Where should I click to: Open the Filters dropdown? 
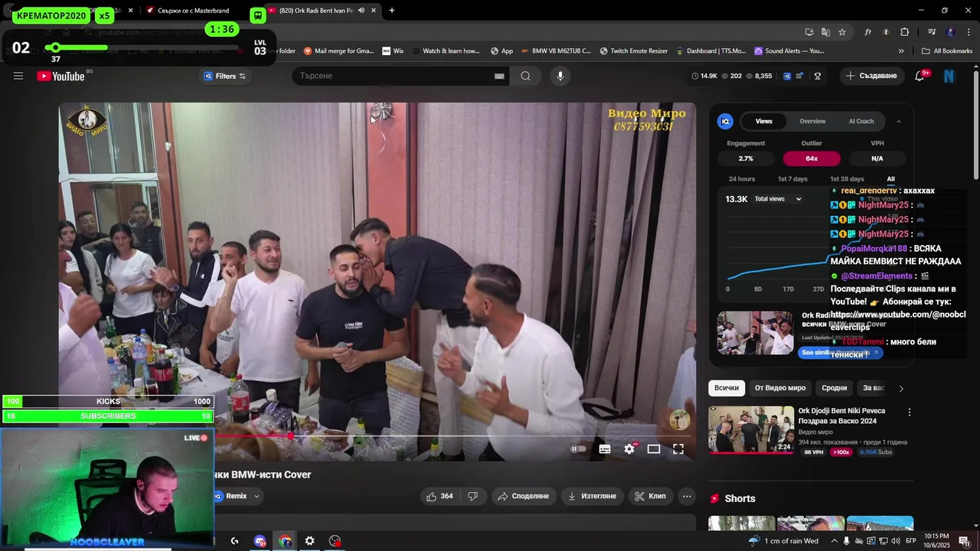coord(224,76)
